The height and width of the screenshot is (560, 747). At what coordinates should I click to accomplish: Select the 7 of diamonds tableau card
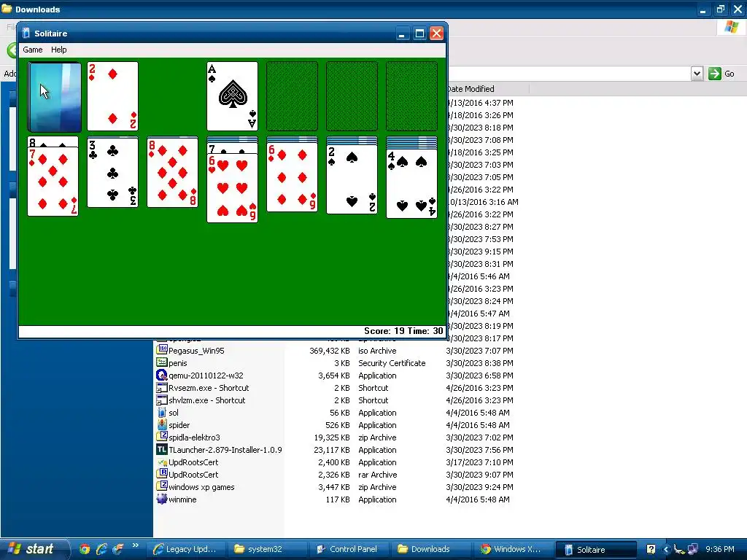[53, 182]
